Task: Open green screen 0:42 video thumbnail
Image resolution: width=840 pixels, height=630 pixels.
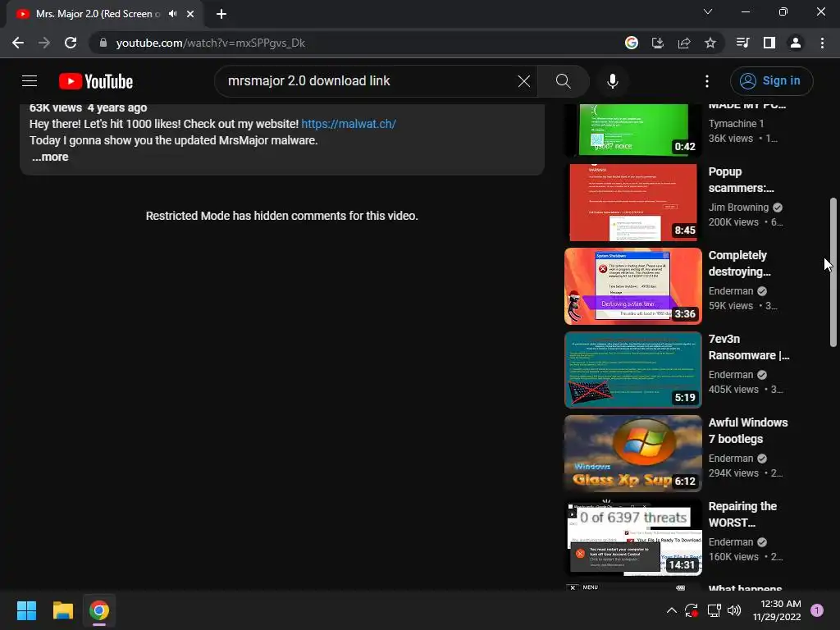Action: [632, 130]
